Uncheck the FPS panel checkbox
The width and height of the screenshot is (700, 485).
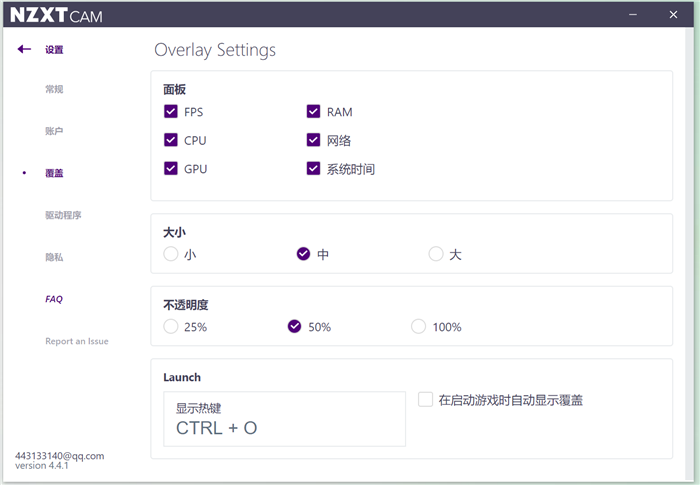(x=171, y=112)
